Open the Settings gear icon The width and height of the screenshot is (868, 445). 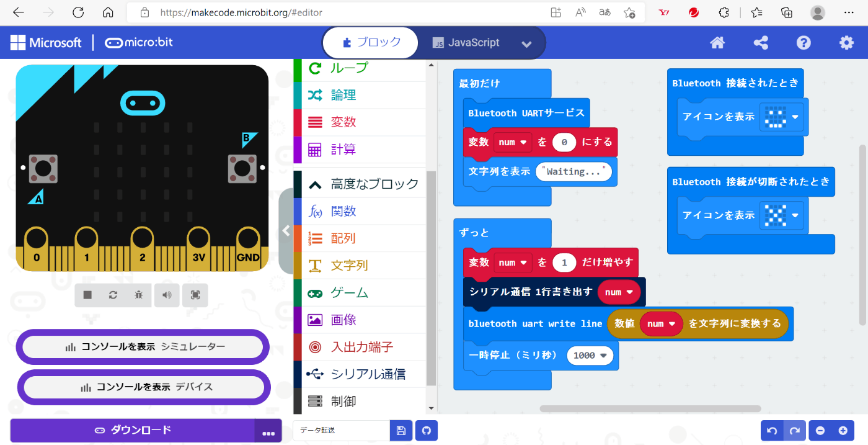846,43
